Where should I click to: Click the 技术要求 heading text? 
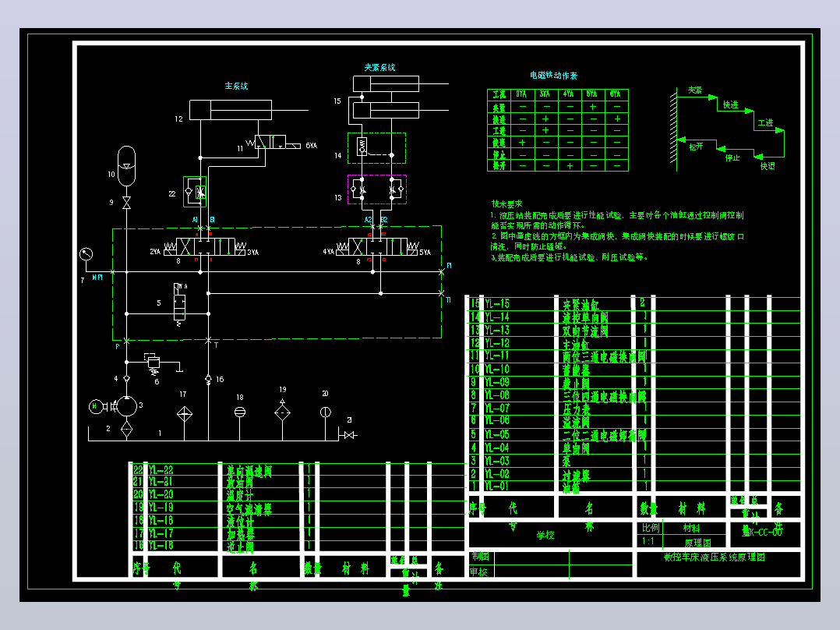tap(506, 204)
